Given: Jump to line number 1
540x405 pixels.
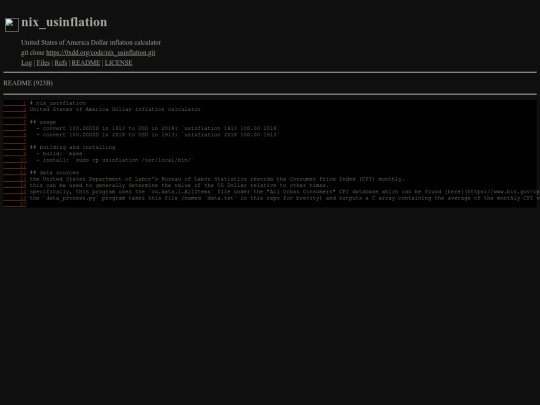Looking at the screenshot, I should click(x=15, y=103).
